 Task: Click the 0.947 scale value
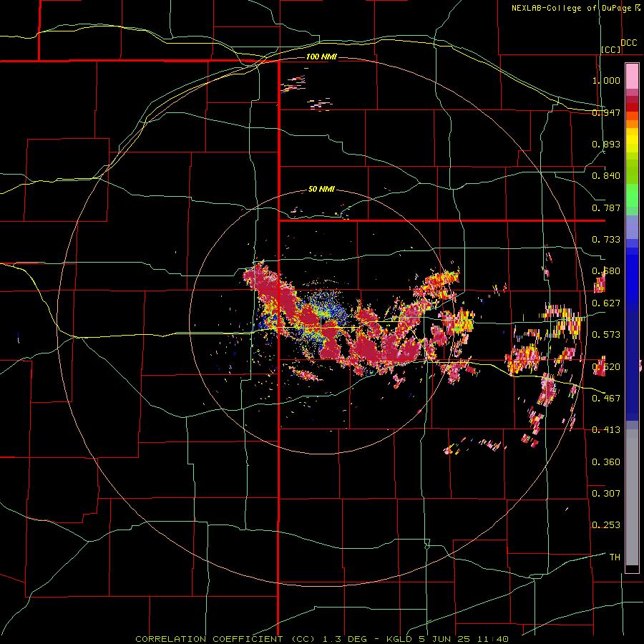(606, 112)
